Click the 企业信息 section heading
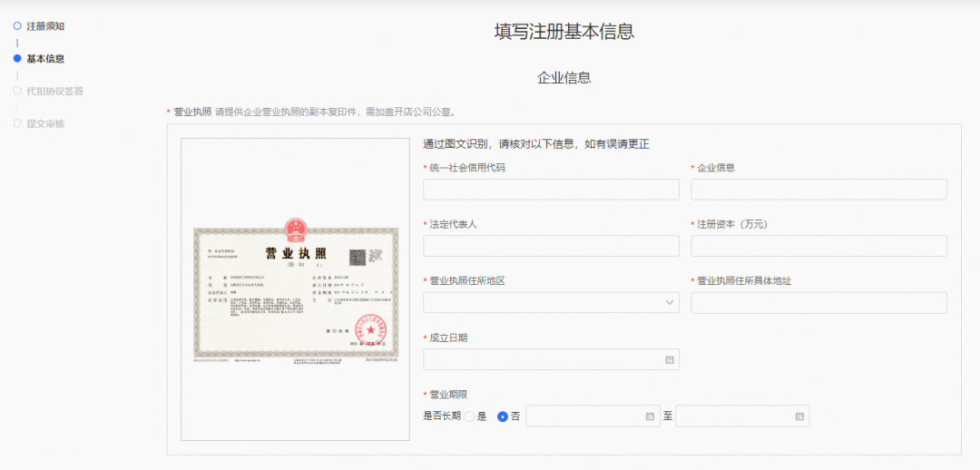This screenshot has height=470, width=980. tap(564, 78)
